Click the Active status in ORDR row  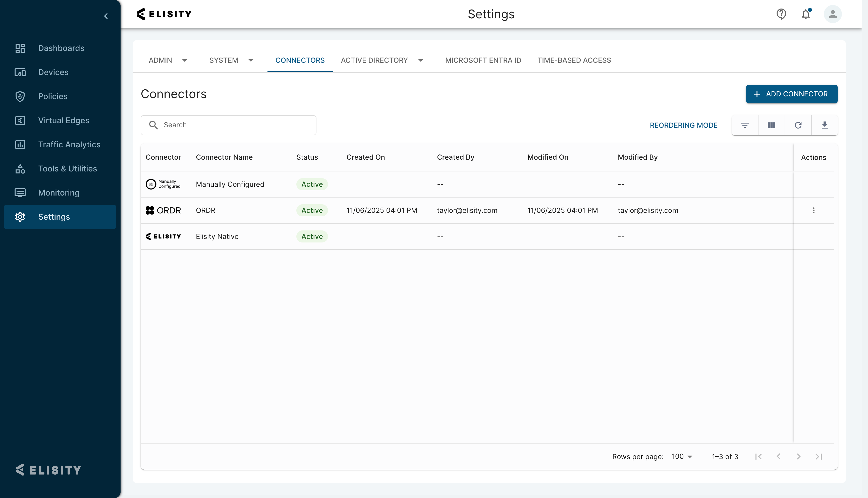(x=312, y=210)
